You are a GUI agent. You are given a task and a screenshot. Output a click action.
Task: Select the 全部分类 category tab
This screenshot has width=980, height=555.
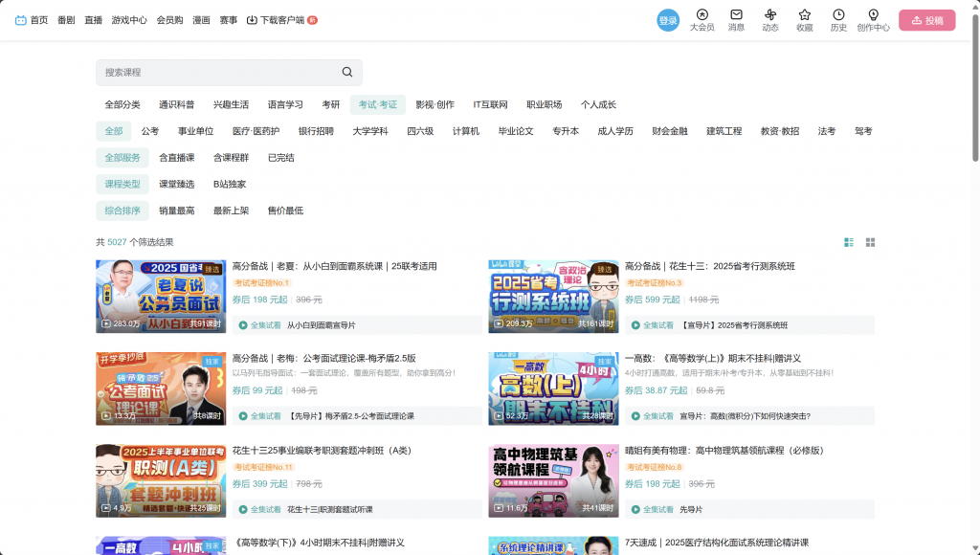122,104
